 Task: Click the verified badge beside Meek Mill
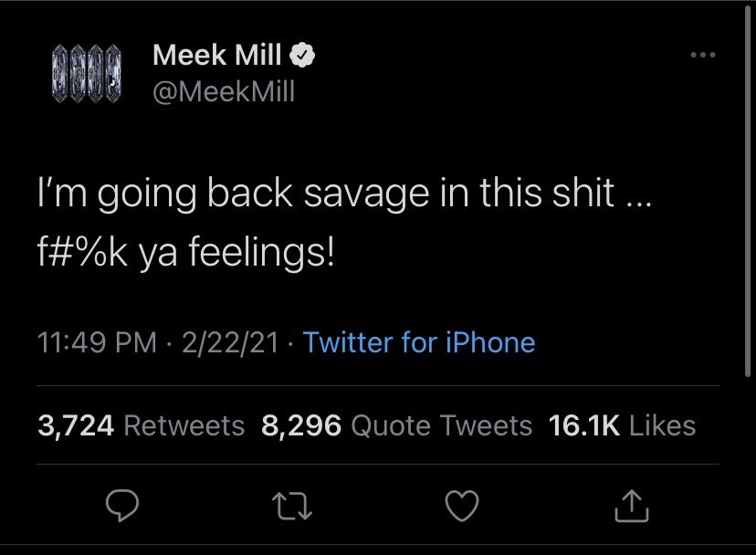pyautogui.click(x=302, y=57)
